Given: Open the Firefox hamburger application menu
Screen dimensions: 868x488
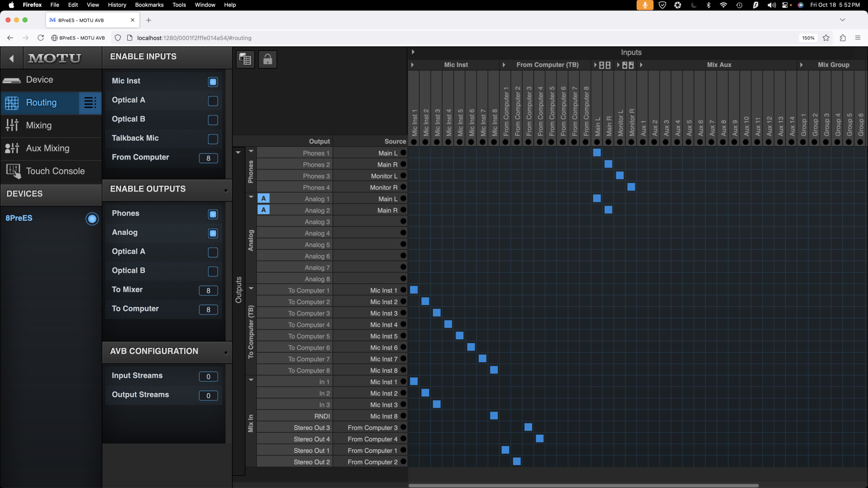Looking at the screenshot, I should (858, 38).
